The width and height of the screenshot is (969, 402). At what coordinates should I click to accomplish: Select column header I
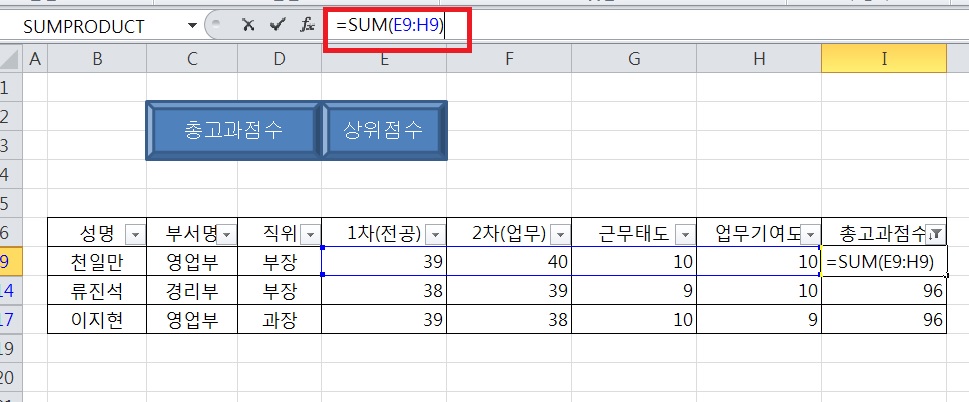(884, 60)
